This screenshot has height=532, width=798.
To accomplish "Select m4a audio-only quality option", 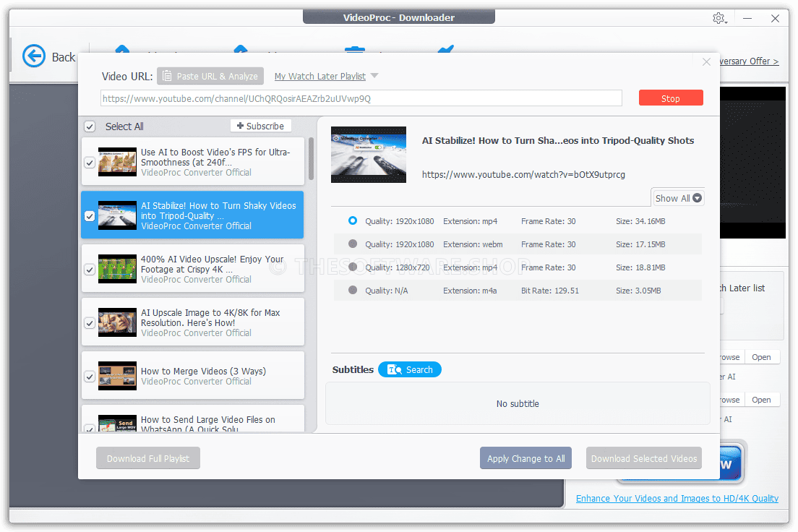I will [353, 290].
